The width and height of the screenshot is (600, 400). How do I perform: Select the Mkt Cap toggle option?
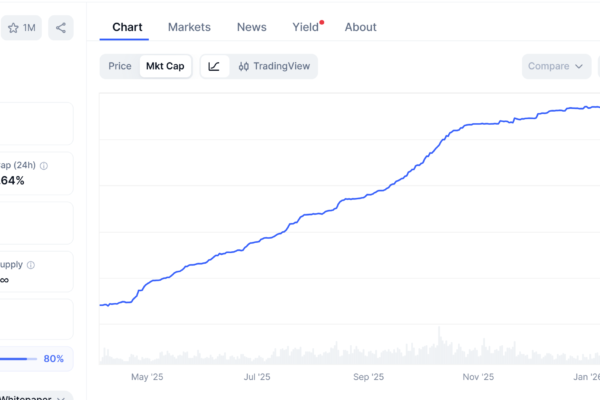(x=165, y=67)
